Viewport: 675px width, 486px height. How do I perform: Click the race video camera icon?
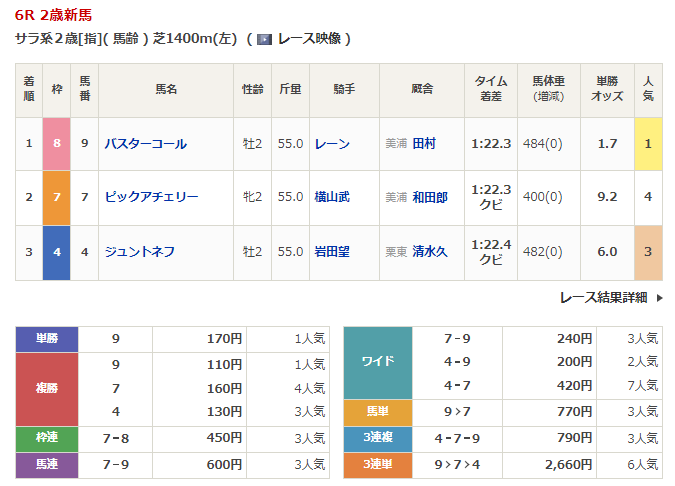[264, 39]
